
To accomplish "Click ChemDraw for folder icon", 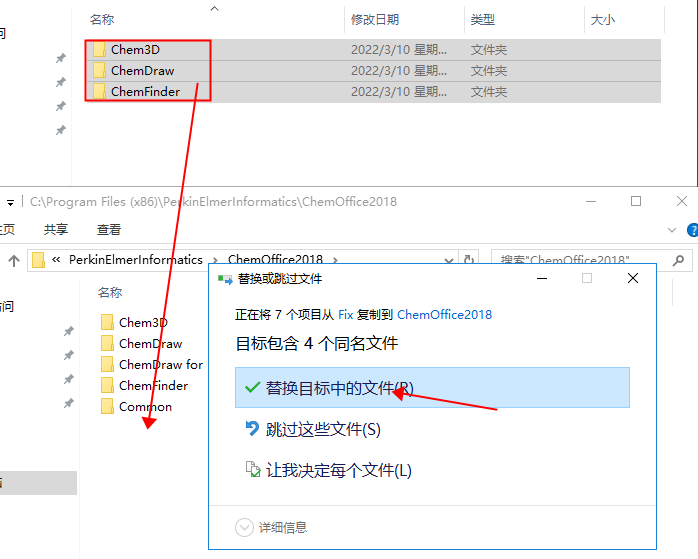I will 107,364.
